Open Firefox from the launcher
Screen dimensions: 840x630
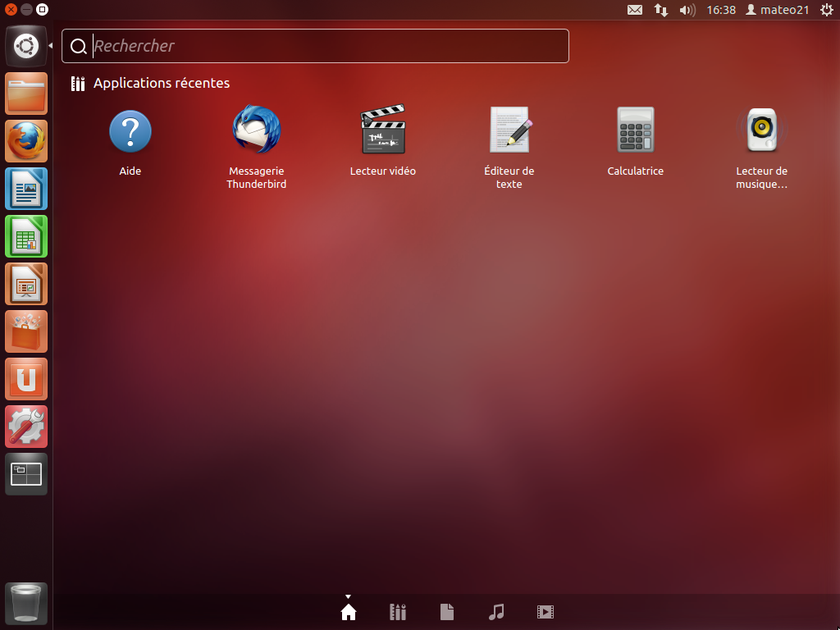[x=26, y=141]
